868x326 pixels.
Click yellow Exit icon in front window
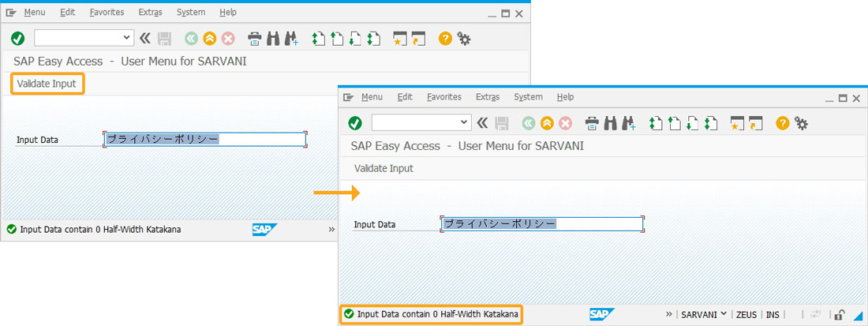[x=547, y=123]
